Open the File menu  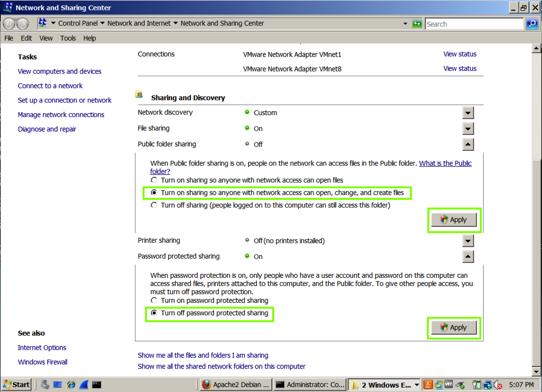(x=9, y=38)
